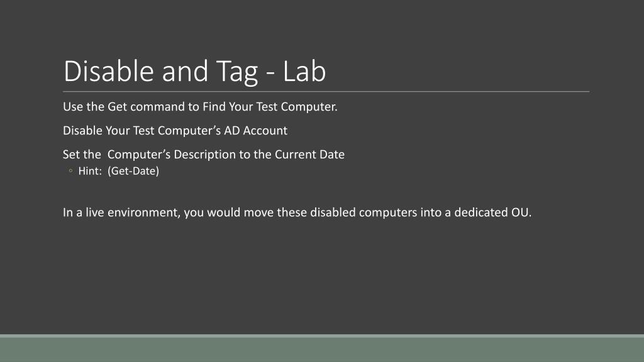Click the light gray strip above the footer
Image resolution: width=644 pixels, height=362 pixels.
coord(322,336)
